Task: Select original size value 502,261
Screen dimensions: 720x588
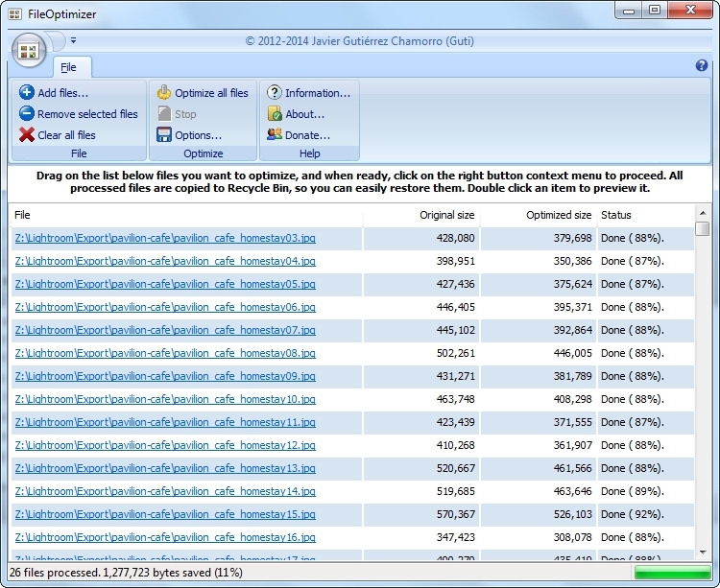Action: [x=455, y=353]
